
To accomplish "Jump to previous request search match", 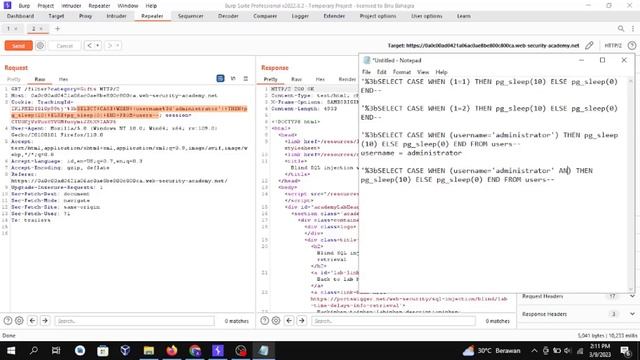I will (x=32, y=321).
